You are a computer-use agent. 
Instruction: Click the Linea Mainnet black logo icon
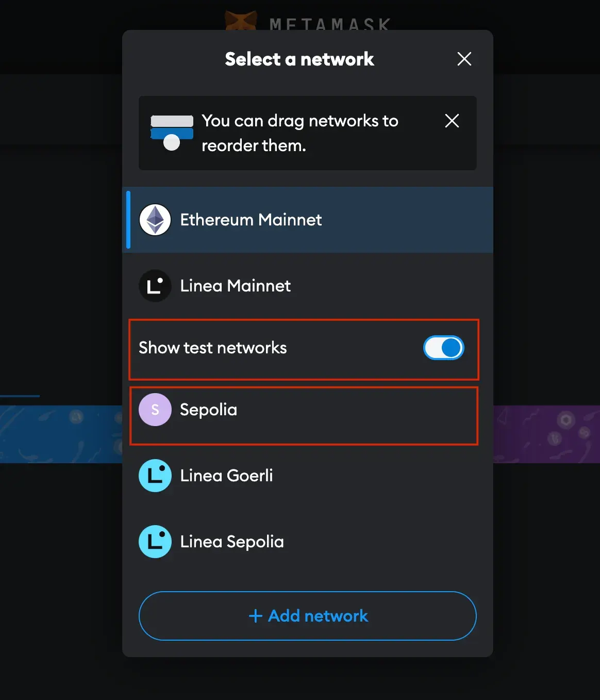pos(155,286)
